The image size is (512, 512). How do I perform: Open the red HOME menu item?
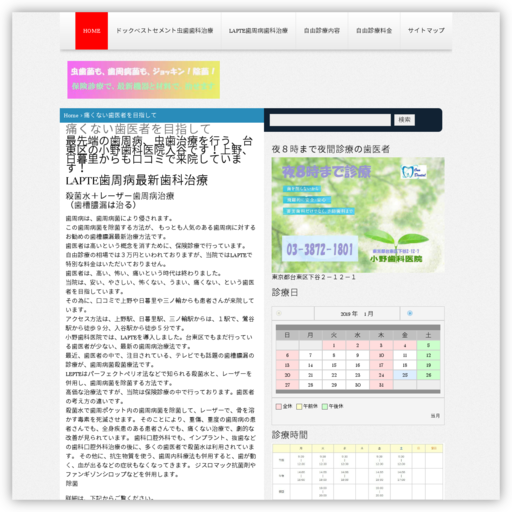click(91, 31)
